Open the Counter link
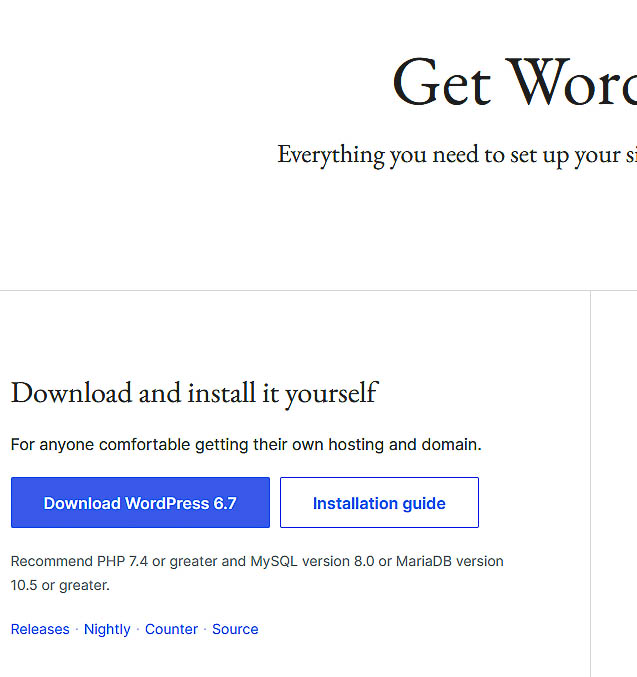637x677 pixels. (171, 629)
